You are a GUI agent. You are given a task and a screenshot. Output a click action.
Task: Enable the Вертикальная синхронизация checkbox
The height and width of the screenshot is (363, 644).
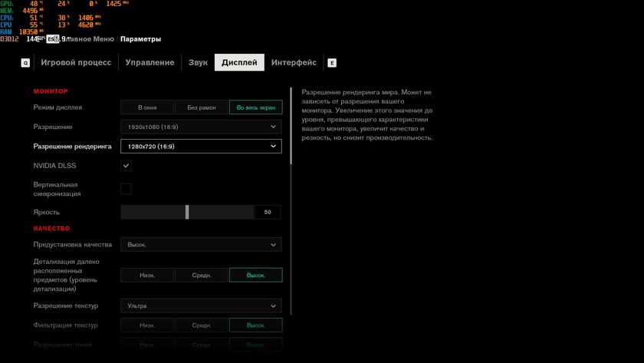pos(127,189)
